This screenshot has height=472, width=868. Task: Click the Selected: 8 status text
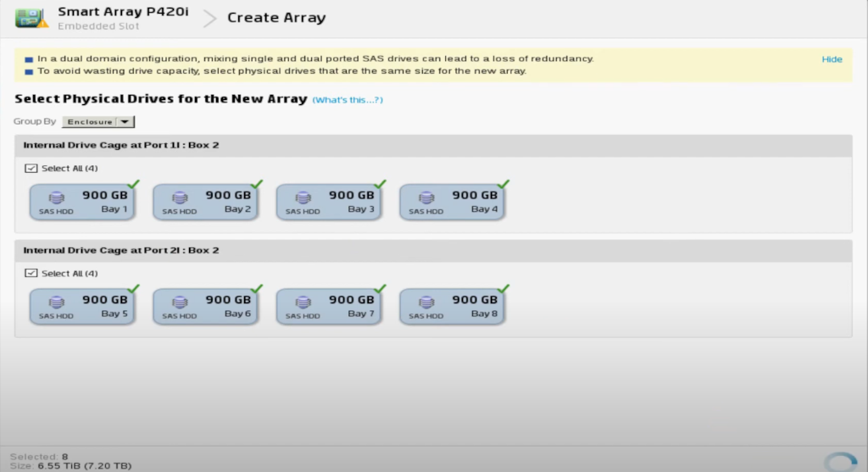click(39, 457)
